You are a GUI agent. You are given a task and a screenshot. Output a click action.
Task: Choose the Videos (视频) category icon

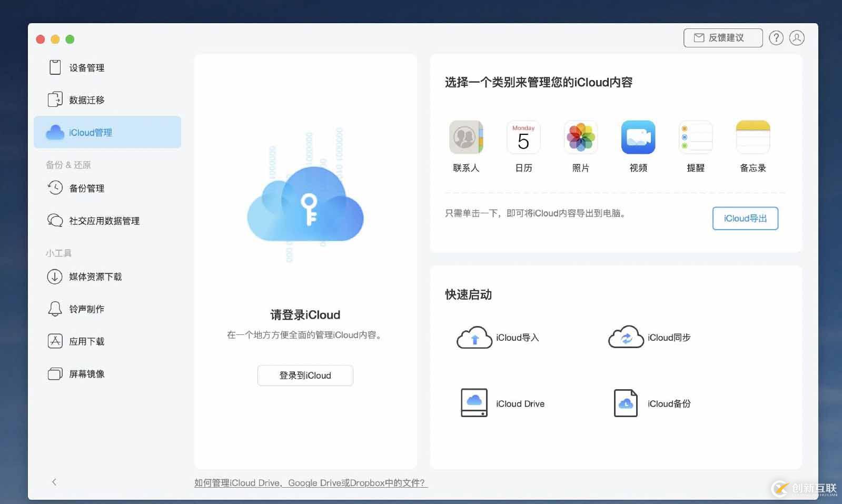point(638,137)
